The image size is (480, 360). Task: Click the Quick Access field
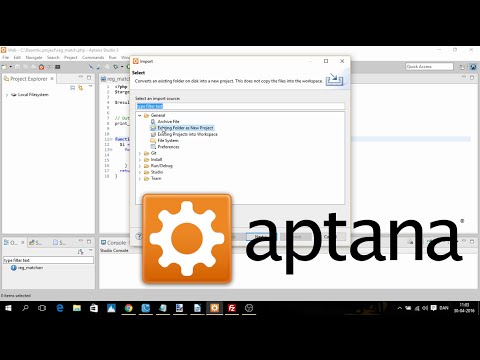[429, 67]
